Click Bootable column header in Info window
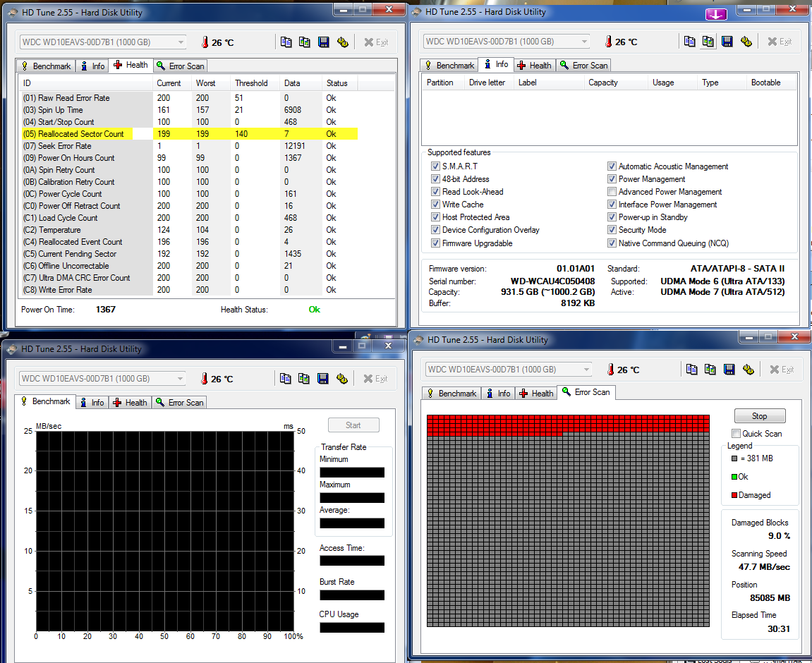 pos(771,83)
